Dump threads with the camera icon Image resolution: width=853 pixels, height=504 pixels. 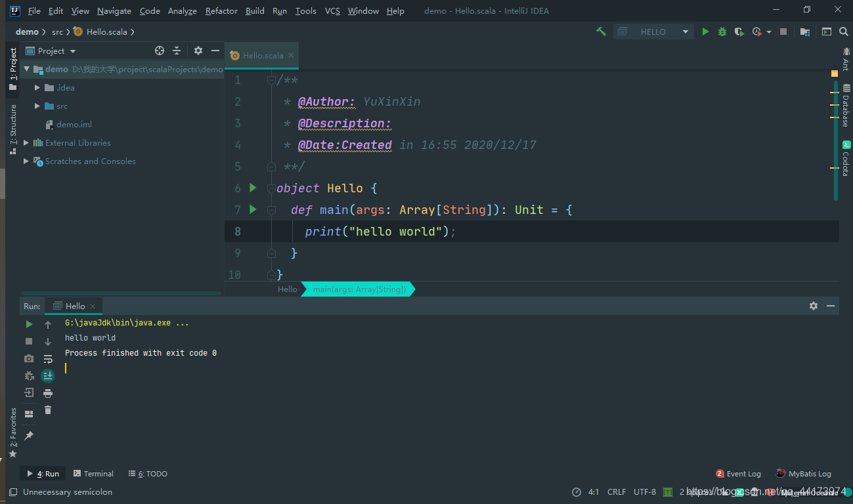[x=29, y=358]
